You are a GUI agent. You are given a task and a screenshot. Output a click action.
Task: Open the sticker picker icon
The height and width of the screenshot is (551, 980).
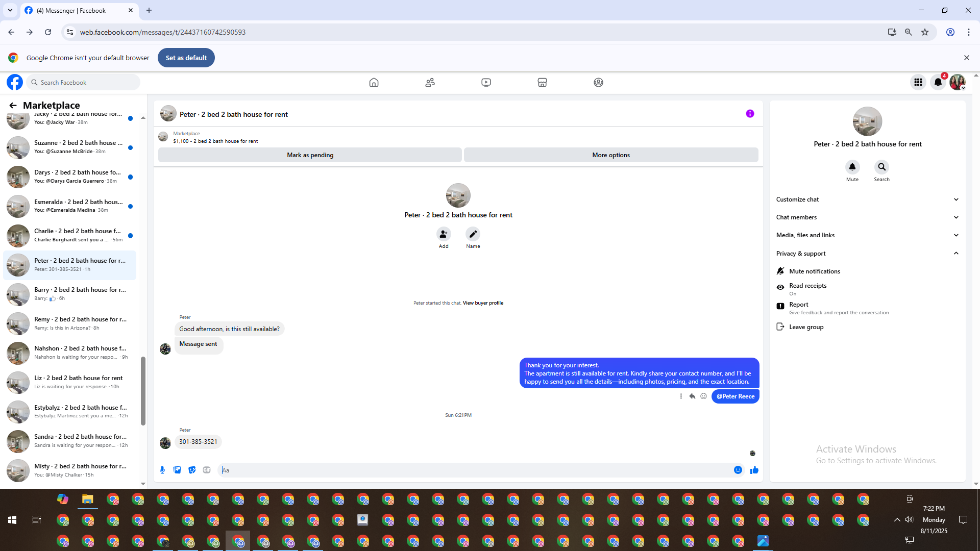(x=192, y=470)
